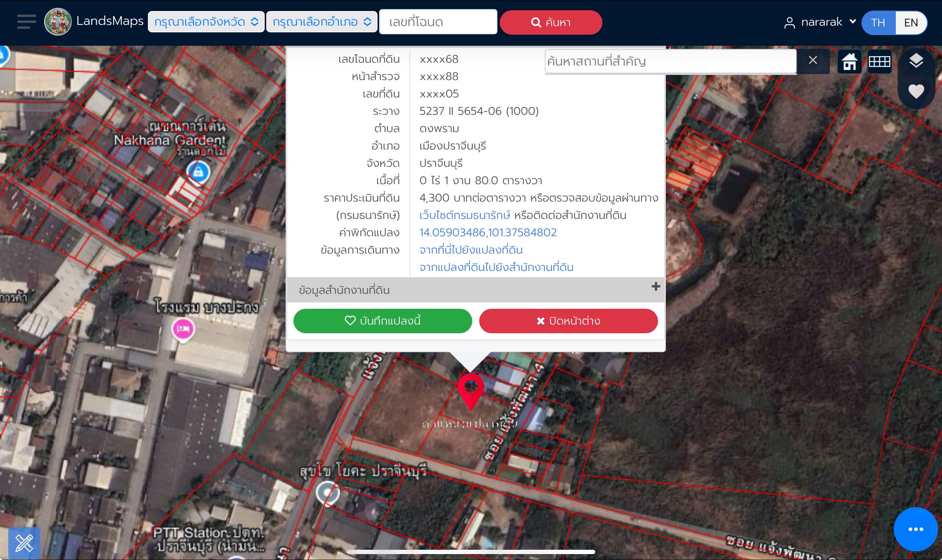The width and height of the screenshot is (942, 560).
Task: Open the blue chat bubble button
Action: (916, 529)
